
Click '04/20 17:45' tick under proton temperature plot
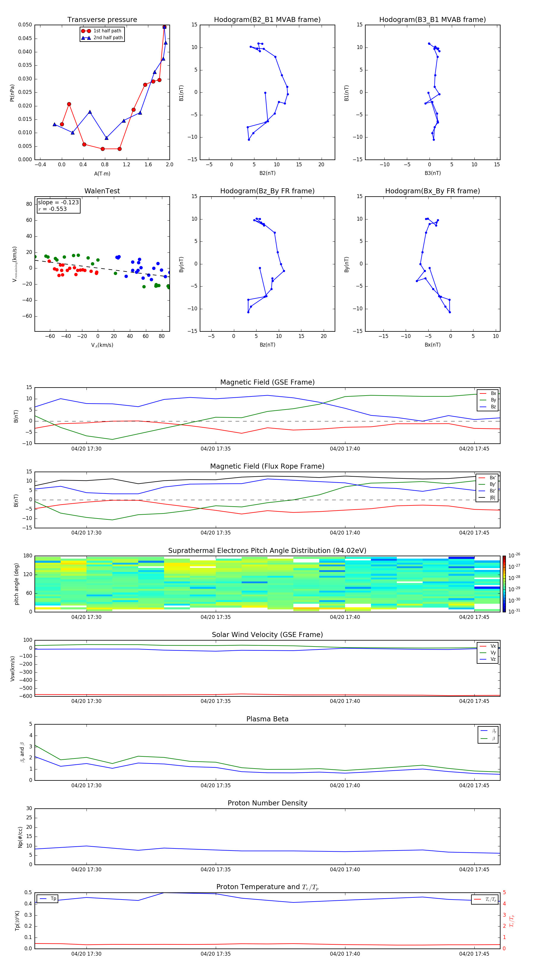(474, 954)
